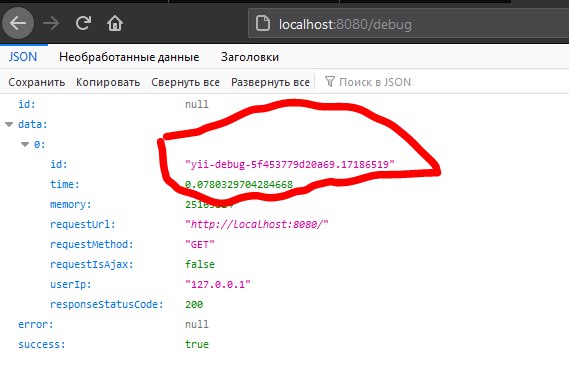Select the data key label
The height and width of the screenshot is (371, 569).
pyautogui.click(x=33, y=125)
